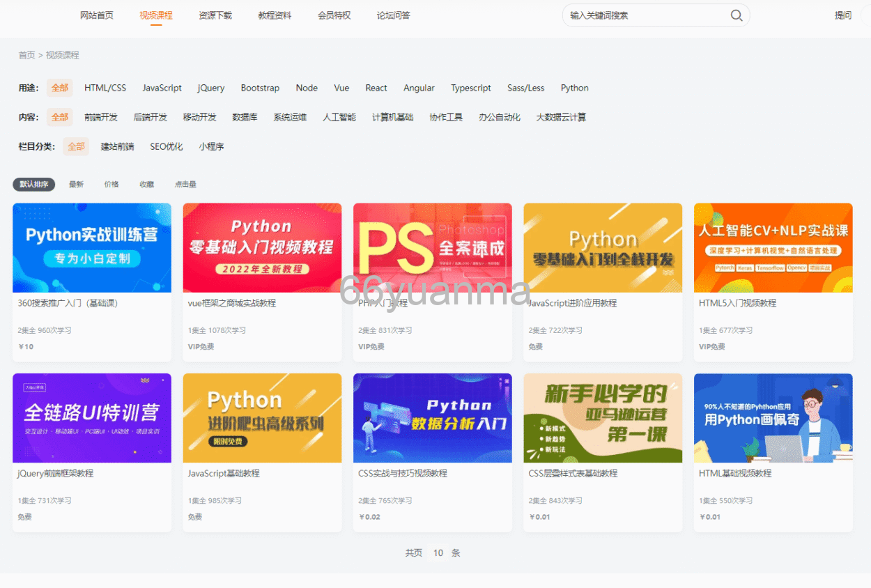Click the 360搜索推广入门（基础课）title
The width and height of the screenshot is (871, 588).
pyautogui.click(x=68, y=303)
